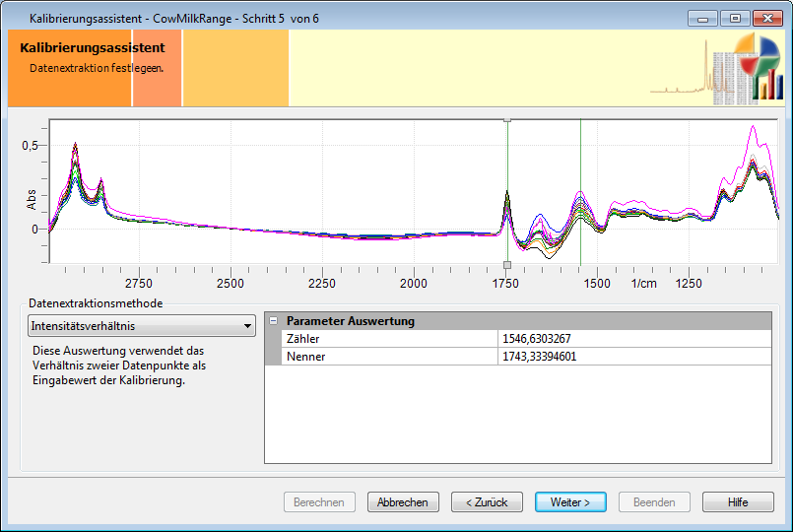793x532 pixels.
Task: Open the Intensitätsverhältnis method dropdown
Action: [142, 325]
